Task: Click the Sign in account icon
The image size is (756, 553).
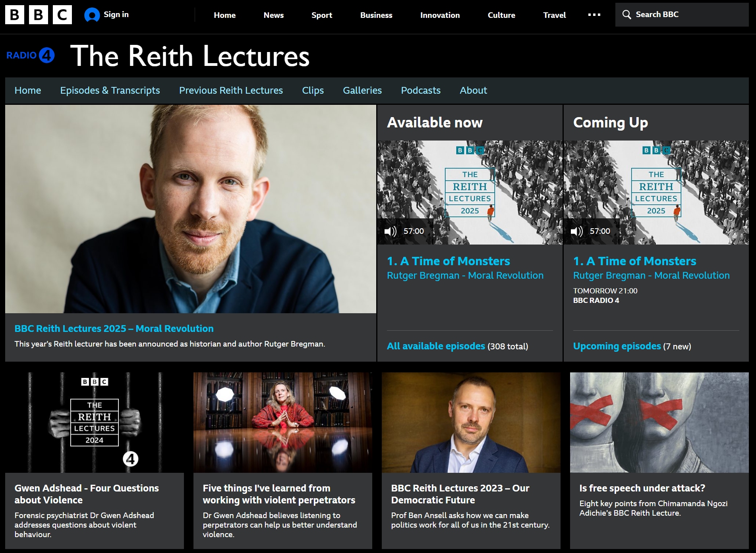Action: tap(92, 15)
